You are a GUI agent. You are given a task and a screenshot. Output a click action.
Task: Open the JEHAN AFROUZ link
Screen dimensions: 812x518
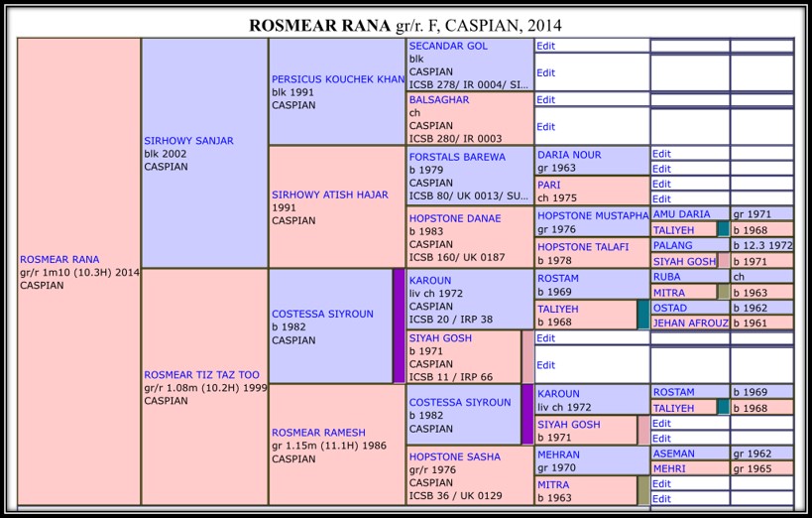(690, 323)
